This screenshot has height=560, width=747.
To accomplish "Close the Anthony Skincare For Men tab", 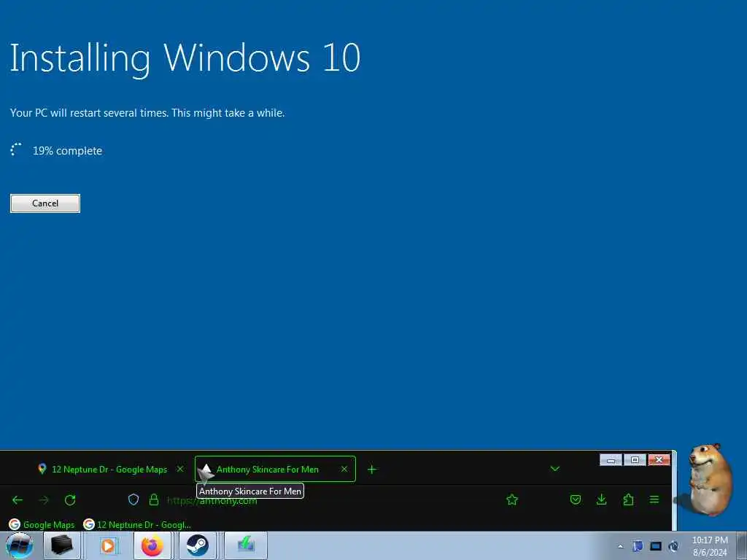I will coord(344,469).
